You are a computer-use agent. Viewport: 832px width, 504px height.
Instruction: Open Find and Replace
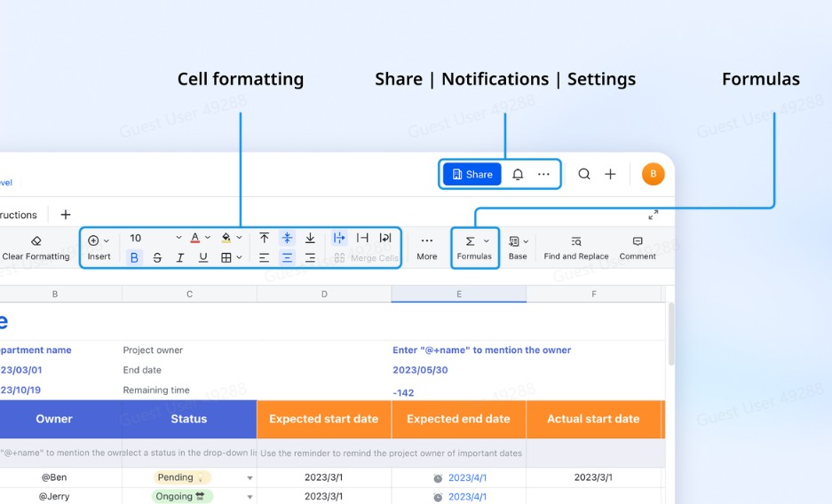pos(576,247)
